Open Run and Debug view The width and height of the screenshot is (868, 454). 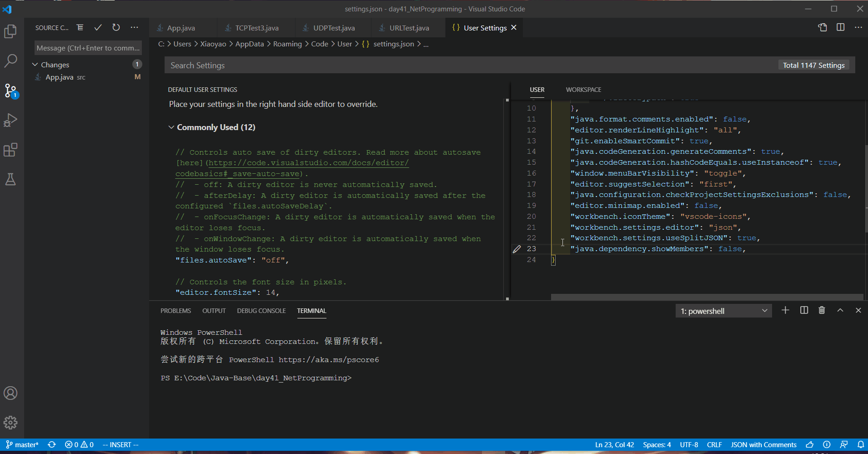[x=10, y=120]
